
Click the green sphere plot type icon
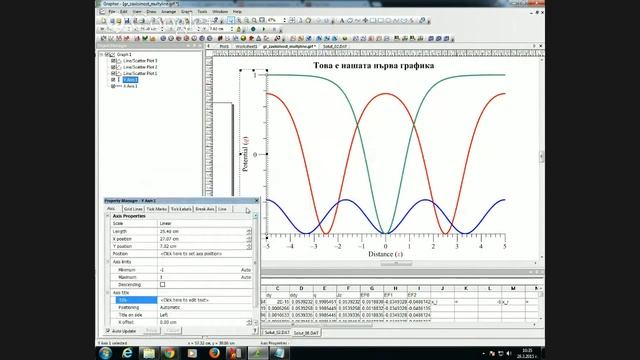(x=243, y=38)
